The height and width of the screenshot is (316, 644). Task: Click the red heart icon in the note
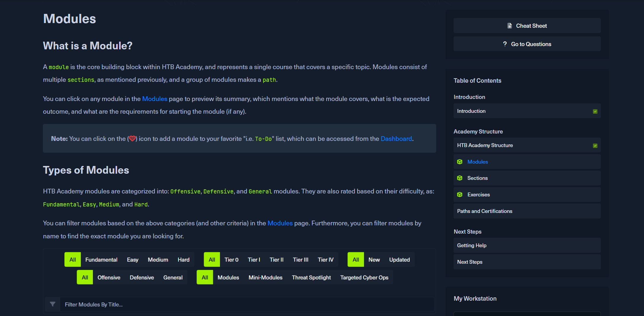point(132,139)
